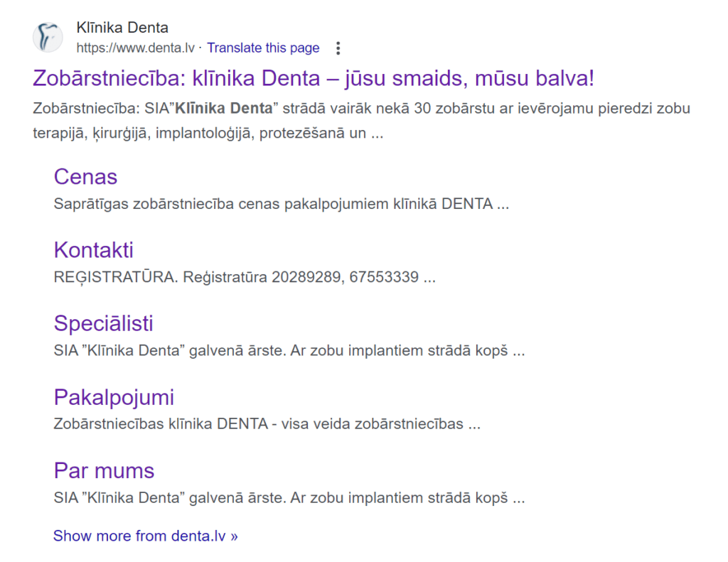Click the Reģistratūra 20289289 phone snippet

pos(245,277)
